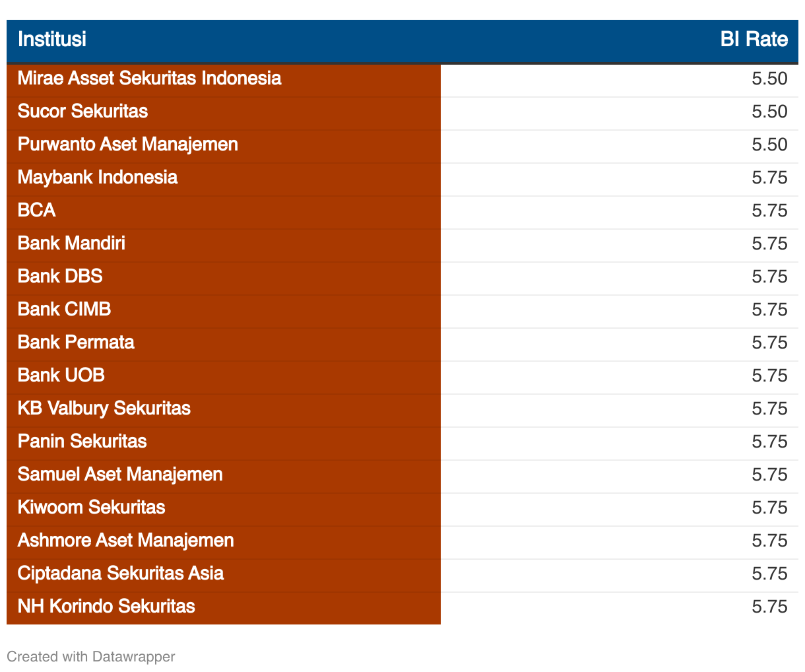Select the 5.75 value beside Bank UOB

(x=769, y=376)
